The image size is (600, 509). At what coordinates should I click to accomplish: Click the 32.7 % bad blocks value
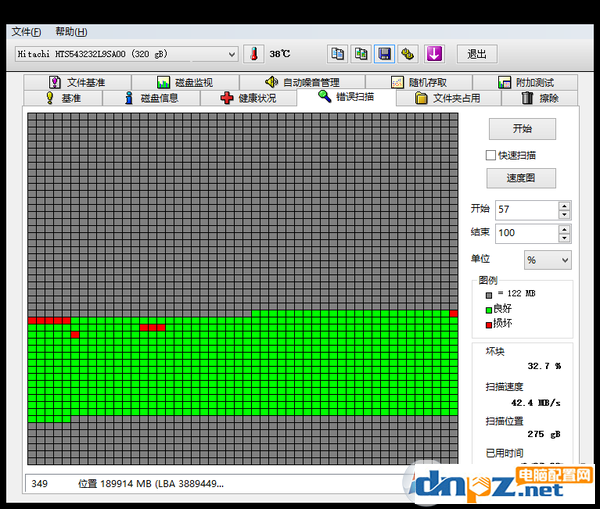(x=544, y=366)
